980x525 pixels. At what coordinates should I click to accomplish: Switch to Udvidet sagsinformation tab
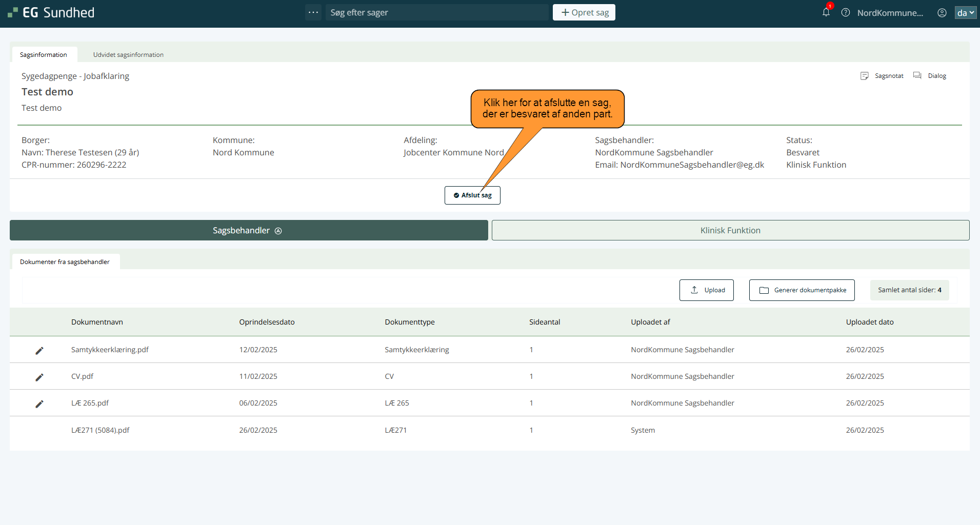coord(128,55)
